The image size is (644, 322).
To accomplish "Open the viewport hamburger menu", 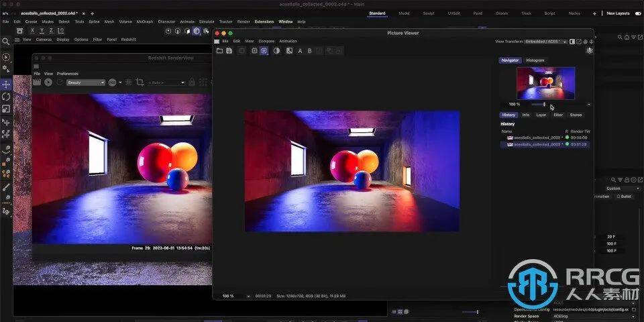I will [x=17, y=40].
